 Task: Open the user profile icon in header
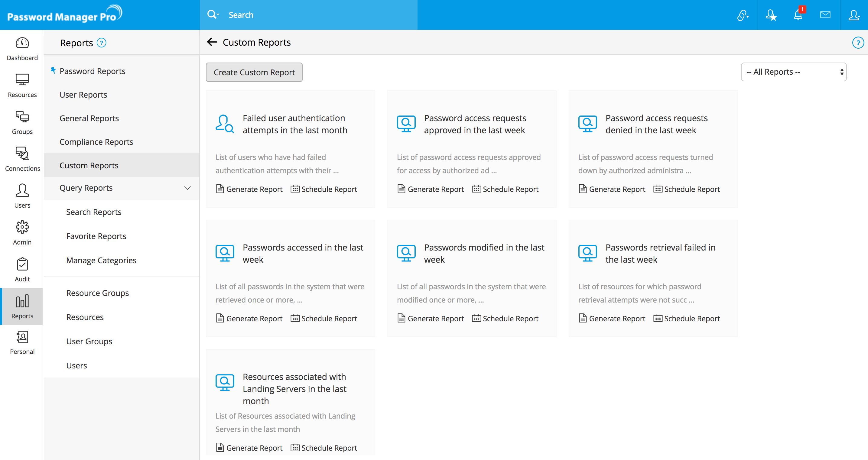[x=854, y=15]
